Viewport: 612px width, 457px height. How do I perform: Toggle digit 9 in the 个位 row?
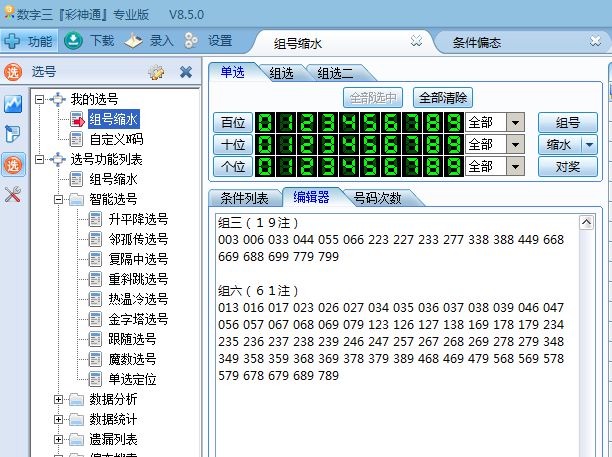448,166
